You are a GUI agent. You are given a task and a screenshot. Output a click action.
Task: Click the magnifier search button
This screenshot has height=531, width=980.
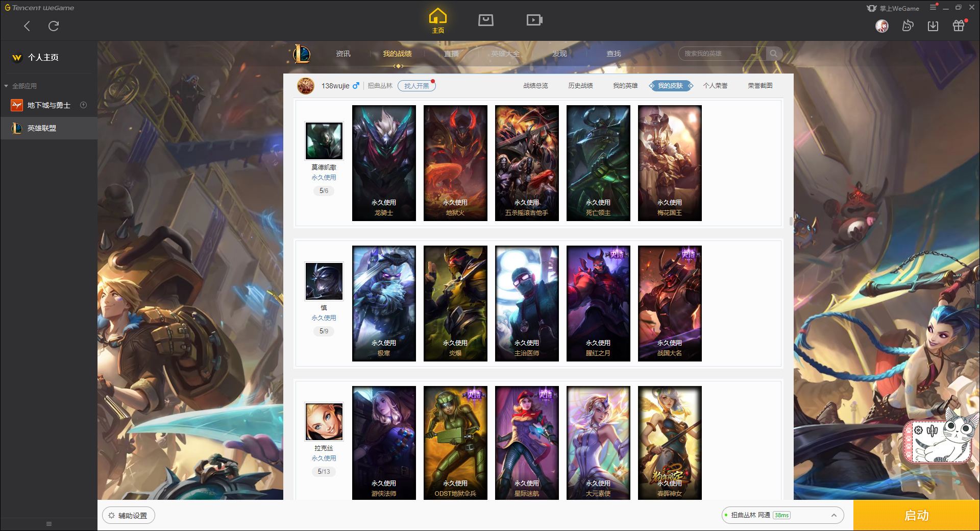click(x=774, y=54)
